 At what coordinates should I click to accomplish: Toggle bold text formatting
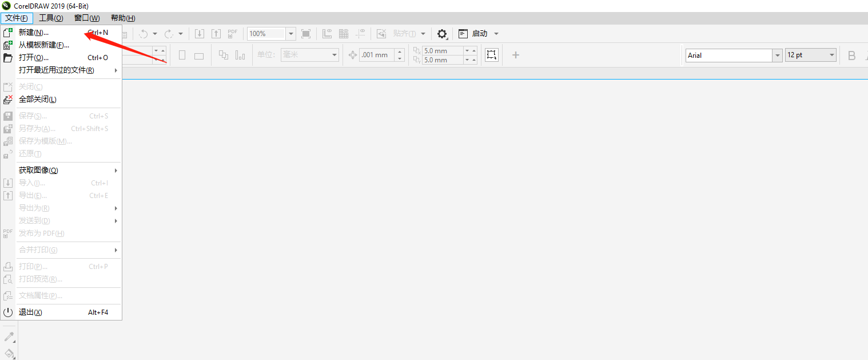[x=851, y=55]
